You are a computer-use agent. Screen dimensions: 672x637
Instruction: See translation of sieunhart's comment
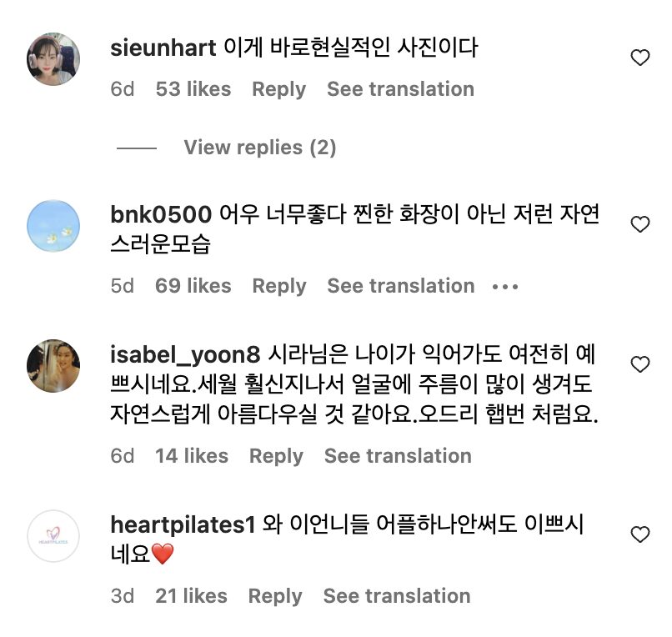400,89
